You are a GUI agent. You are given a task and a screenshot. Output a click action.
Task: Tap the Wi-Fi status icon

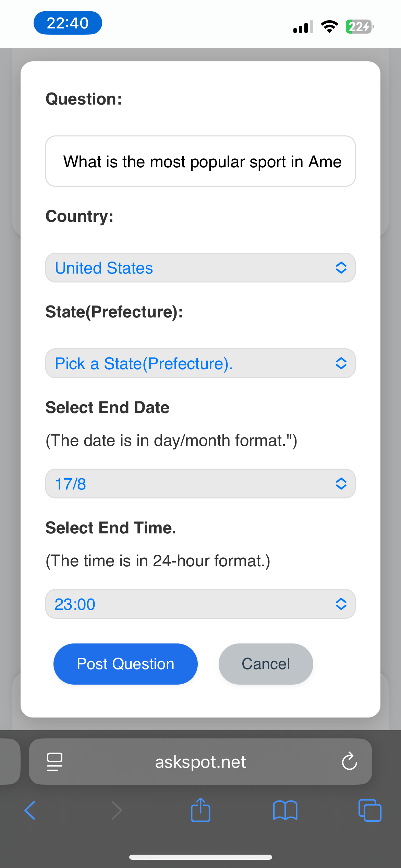coord(329,26)
